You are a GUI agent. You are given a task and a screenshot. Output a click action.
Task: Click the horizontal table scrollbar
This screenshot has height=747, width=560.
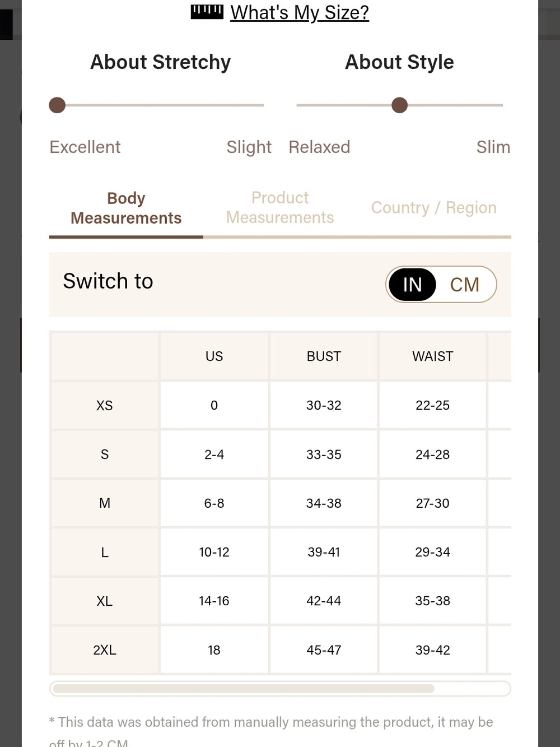[280, 689]
